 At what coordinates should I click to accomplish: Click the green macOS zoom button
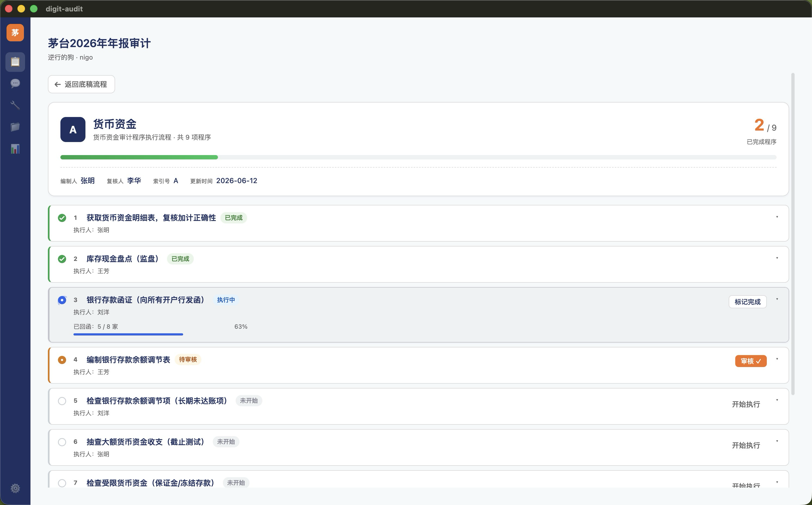pos(34,9)
